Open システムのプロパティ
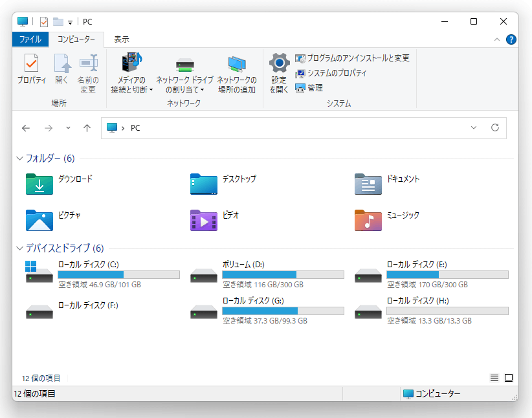 [331, 73]
